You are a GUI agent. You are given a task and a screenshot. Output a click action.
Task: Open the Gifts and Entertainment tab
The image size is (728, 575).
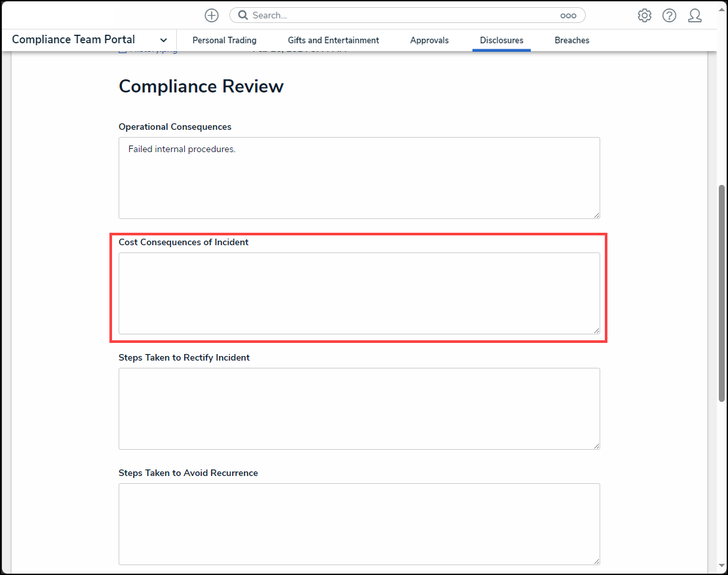(333, 40)
